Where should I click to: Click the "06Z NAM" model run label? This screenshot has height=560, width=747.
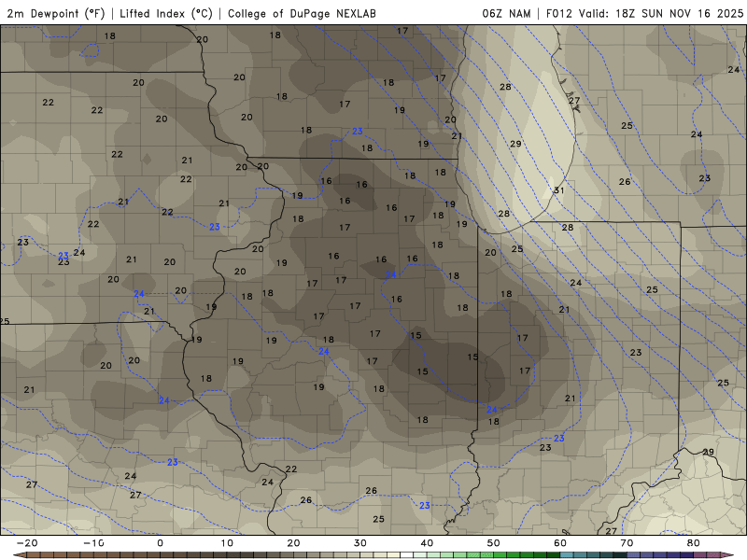point(506,13)
